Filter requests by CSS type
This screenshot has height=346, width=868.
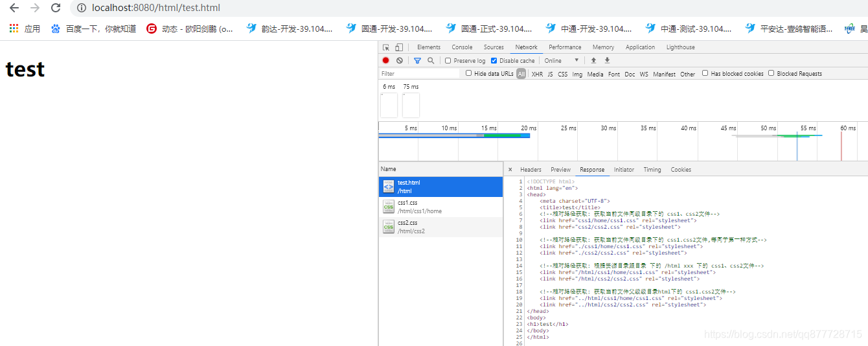tap(562, 74)
